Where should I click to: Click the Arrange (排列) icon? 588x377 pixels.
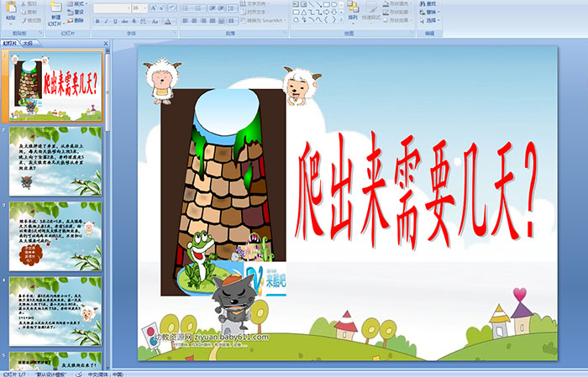[353, 7]
